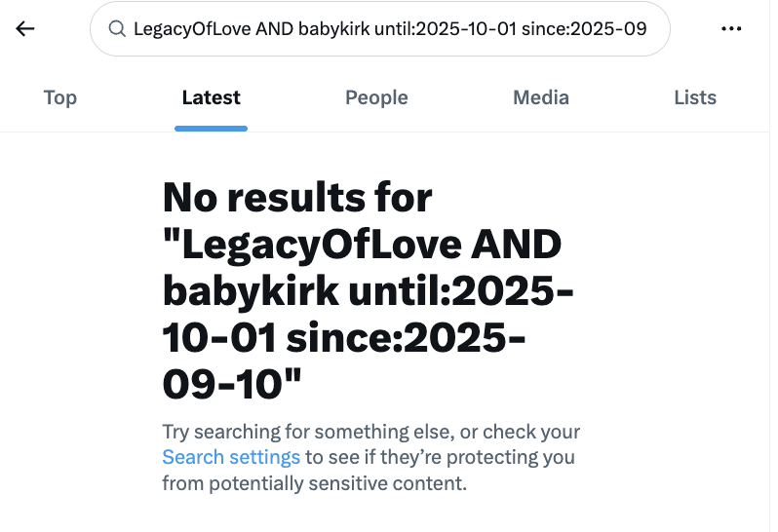
Task: Show the Media results tab
Action: [541, 97]
